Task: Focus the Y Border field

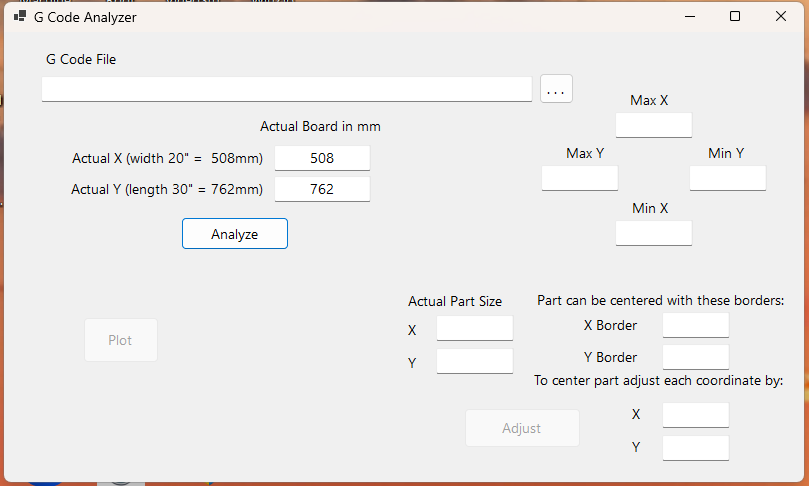Action: (x=695, y=357)
